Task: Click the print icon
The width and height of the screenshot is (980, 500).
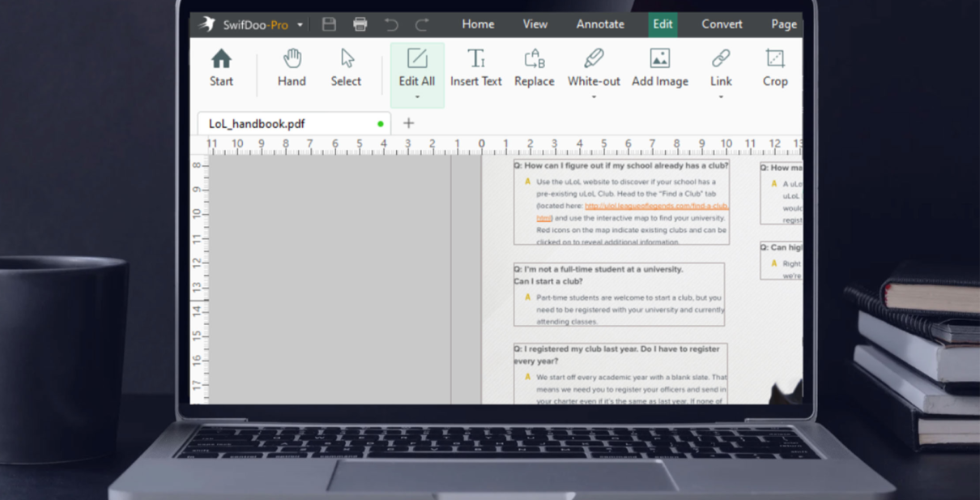Action: pos(360,24)
